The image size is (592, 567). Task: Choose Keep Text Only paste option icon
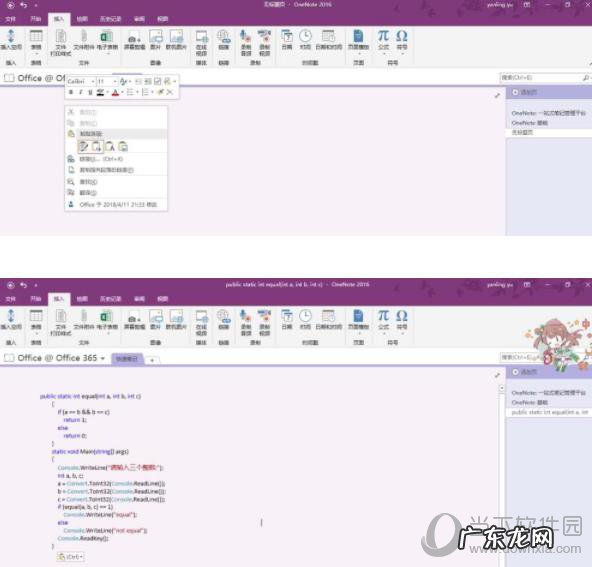click(110, 146)
